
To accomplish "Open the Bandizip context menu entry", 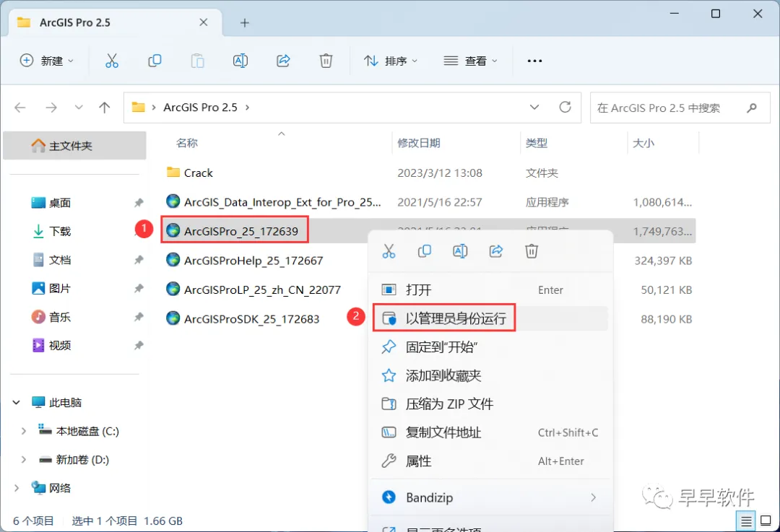I will click(490, 497).
